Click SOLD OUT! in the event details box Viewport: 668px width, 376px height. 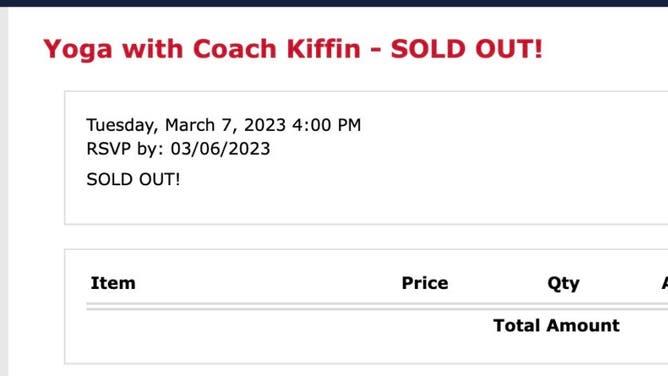[x=133, y=179]
